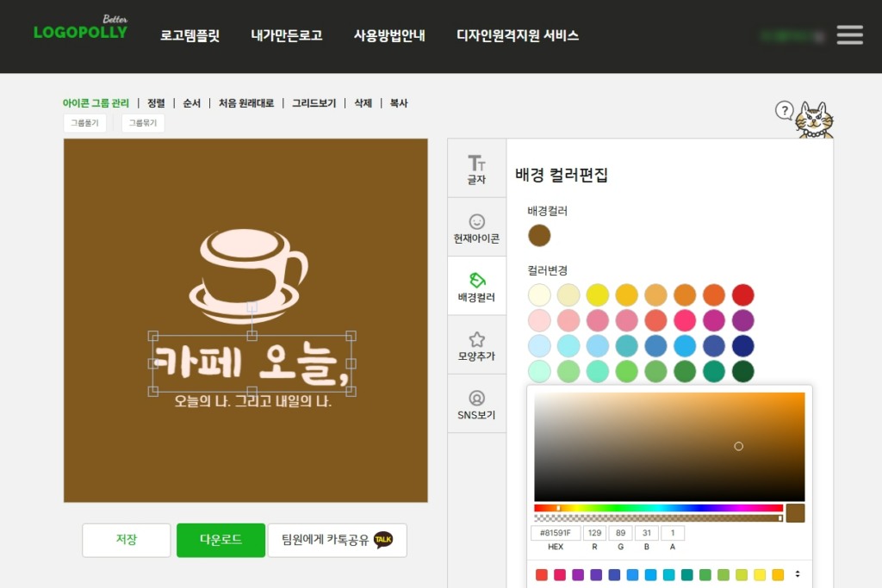Click the help question mark bubble
882x588 pixels.
click(x=784, y=111)
